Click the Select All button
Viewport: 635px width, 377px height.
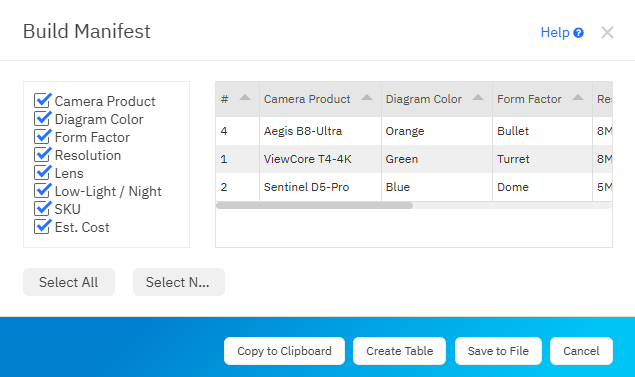click(69, 282)
